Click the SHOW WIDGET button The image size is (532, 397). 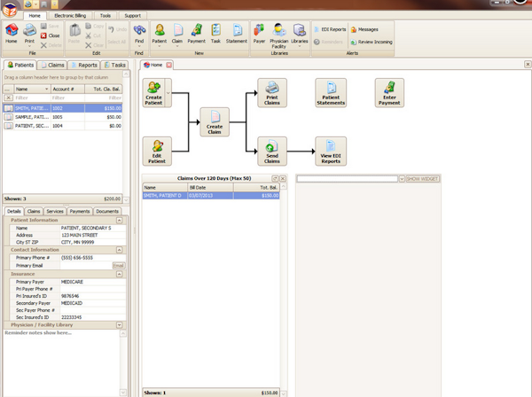[422, 179]
